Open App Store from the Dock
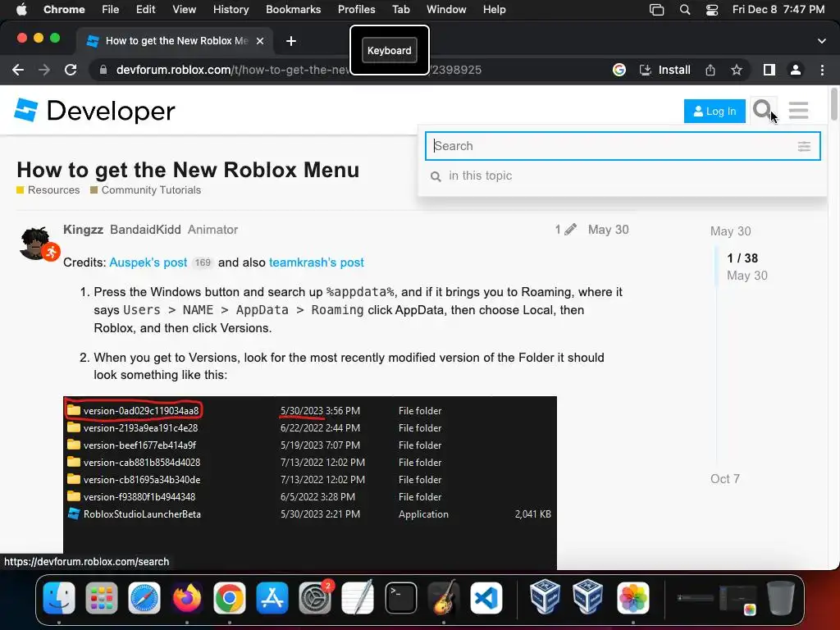This screenshot has width=840, height=630. click(272, 598)
